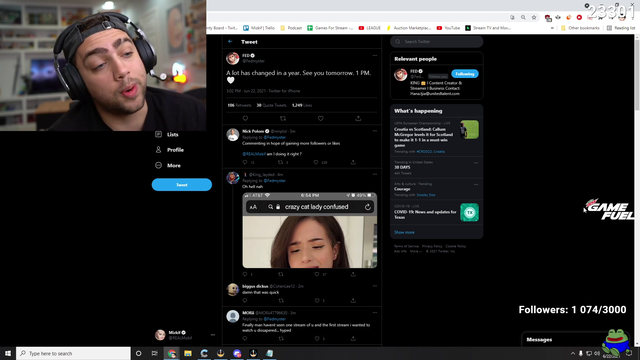
Task: Like the 'Finally man' reply
Action: coord(317,338)
